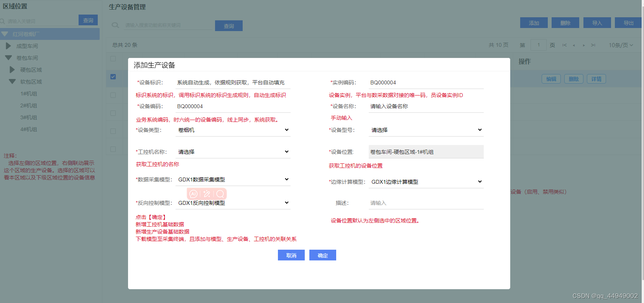Click the magic wand icon in floating toolbar
The image size is (644, 303).
(207, 194)
